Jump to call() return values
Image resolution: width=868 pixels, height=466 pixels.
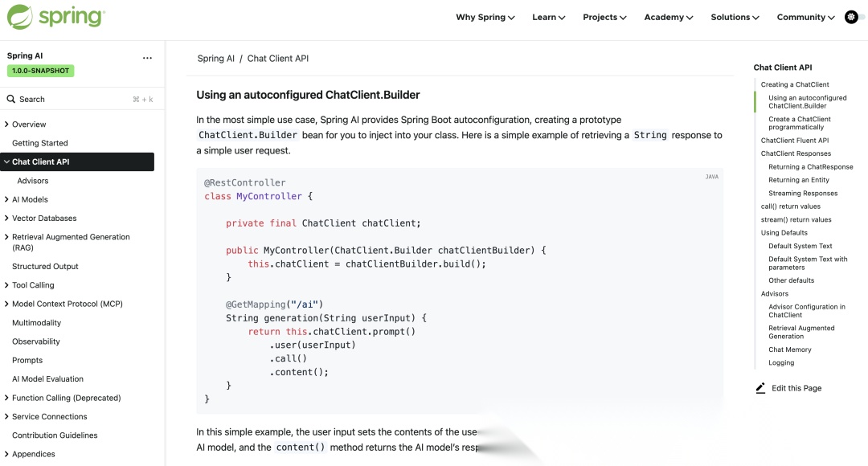coord(791,206)
